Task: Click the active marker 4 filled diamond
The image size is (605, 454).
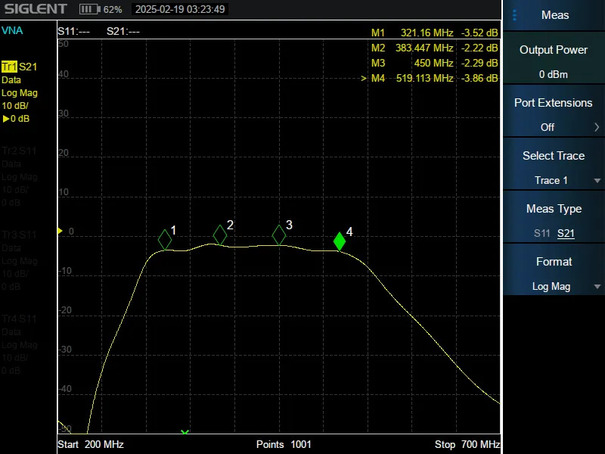Action: click(x=339, y=241)
